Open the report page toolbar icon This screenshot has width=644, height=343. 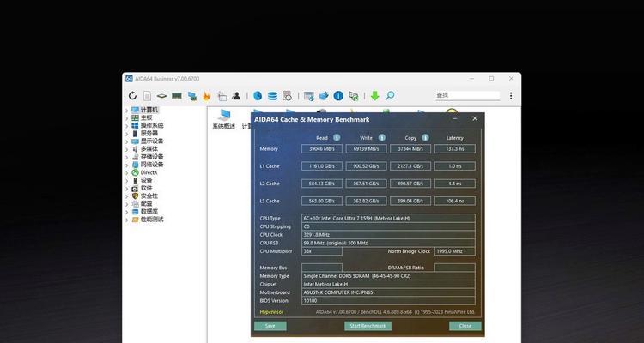click(x=147, y=96)
